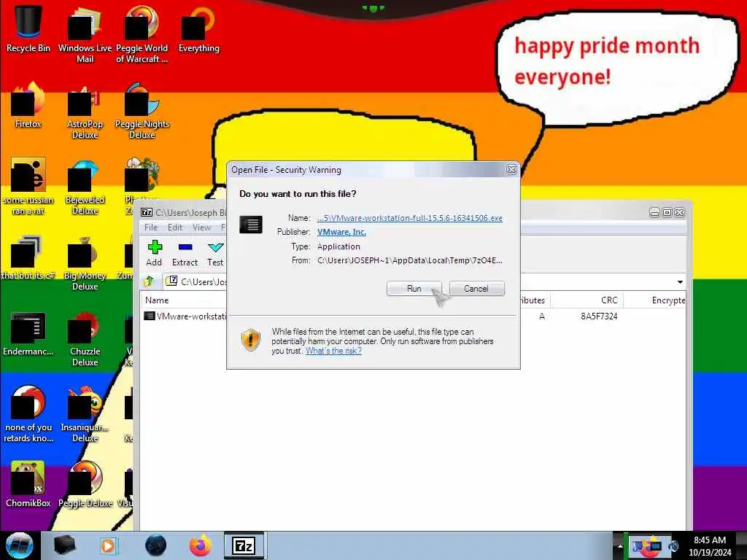The image size is (747, 560).
Task: Open the "that but its c#" desktop icon
Action: click(28, 257)
